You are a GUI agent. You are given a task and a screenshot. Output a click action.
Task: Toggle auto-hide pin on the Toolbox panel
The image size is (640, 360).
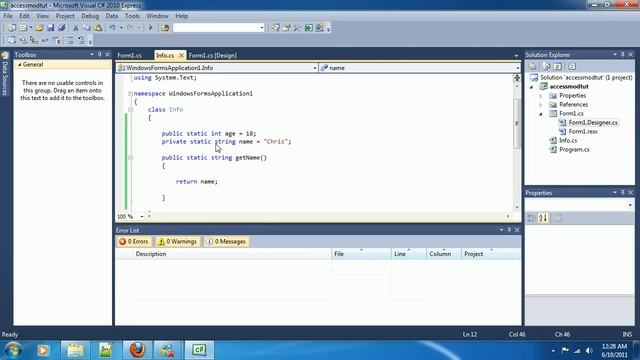click(100, 54)
